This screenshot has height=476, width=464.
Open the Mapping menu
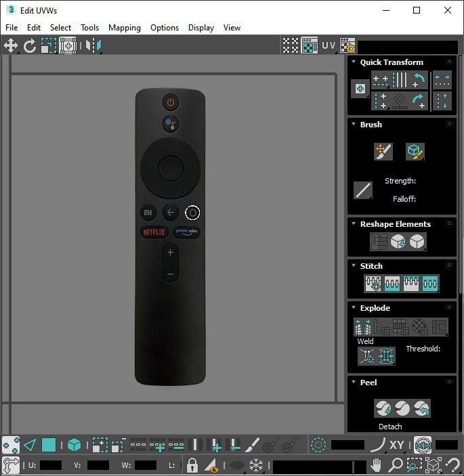pos(125,28)
